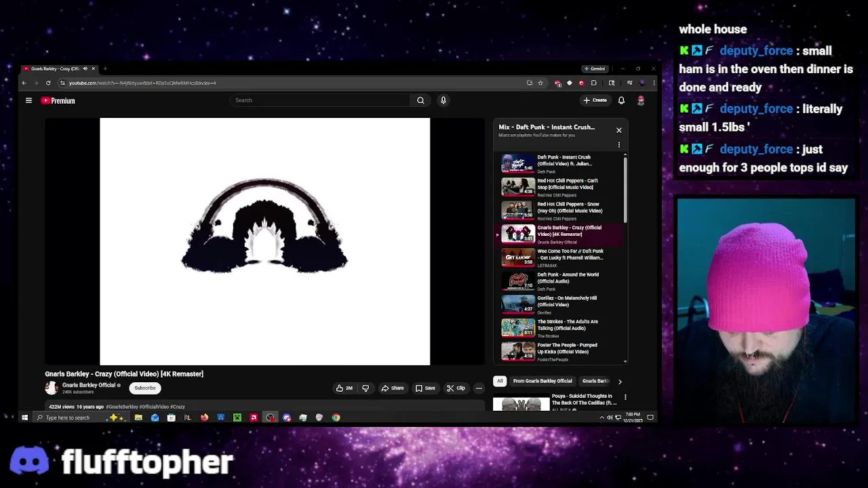Close the Mix playlist panel
The width and height of the screenshot is (868, 488).
618,130
